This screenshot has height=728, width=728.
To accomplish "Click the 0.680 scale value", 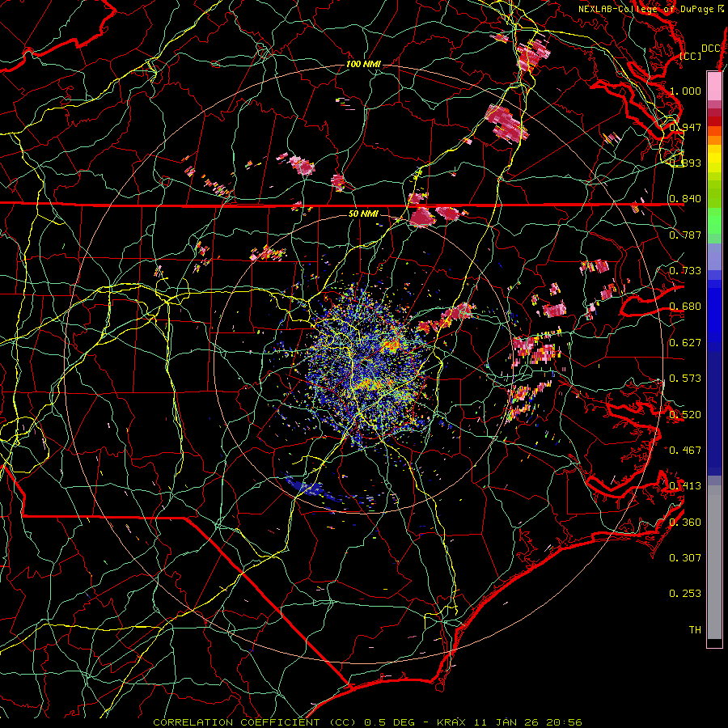I will [685, 306].
